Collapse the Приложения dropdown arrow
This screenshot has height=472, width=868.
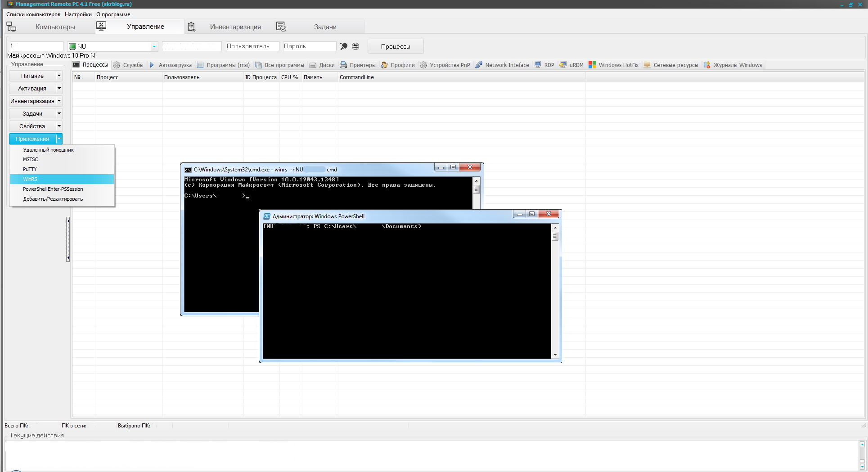59,139
